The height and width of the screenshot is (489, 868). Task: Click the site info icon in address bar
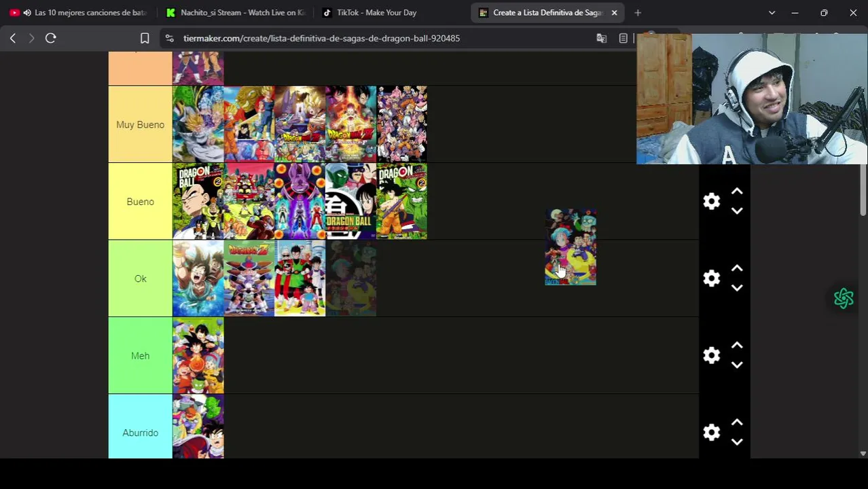point(170,39)
